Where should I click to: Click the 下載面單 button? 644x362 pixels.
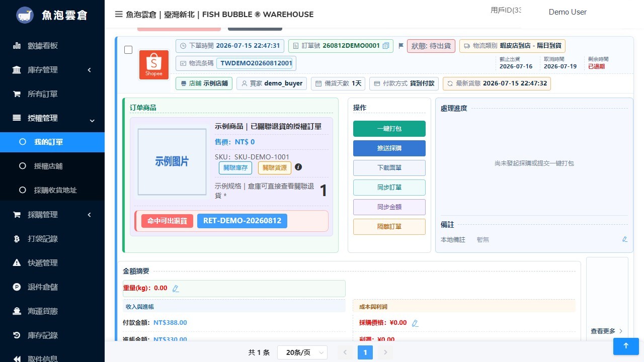click(389, 168)
